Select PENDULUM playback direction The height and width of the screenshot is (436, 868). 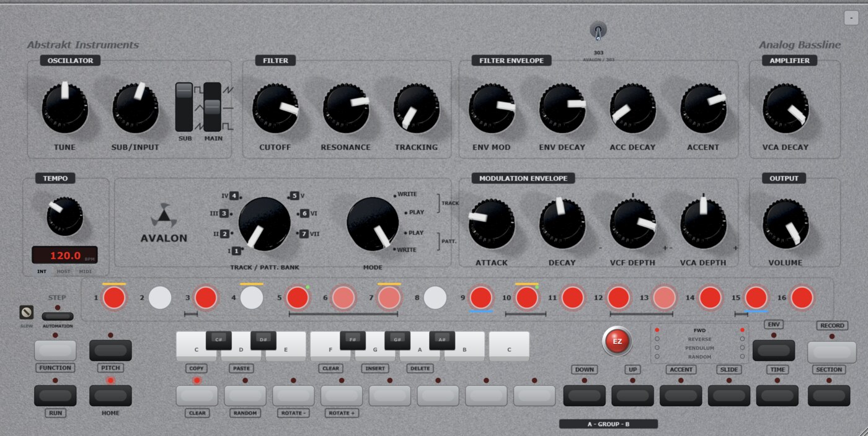(x=699, y=348)
